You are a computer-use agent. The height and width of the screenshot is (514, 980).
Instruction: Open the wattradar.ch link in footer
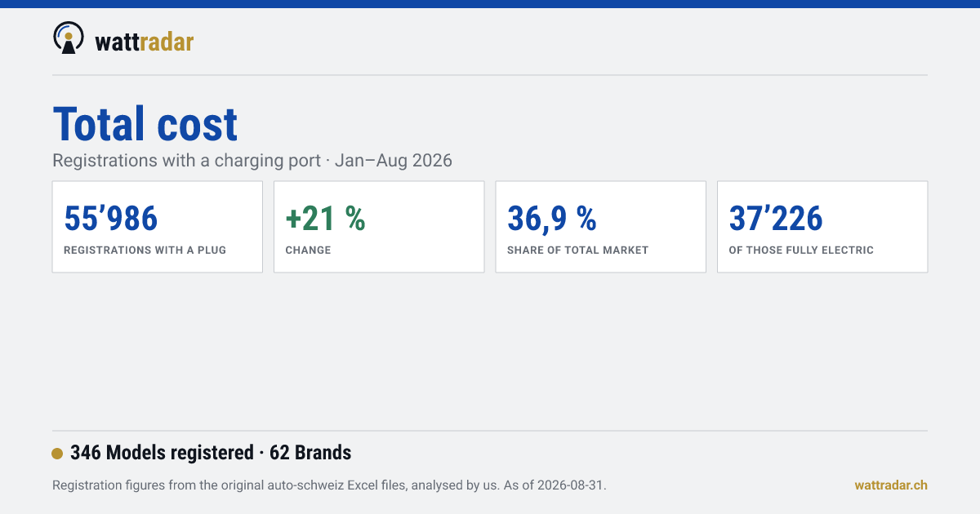point(891,485)
